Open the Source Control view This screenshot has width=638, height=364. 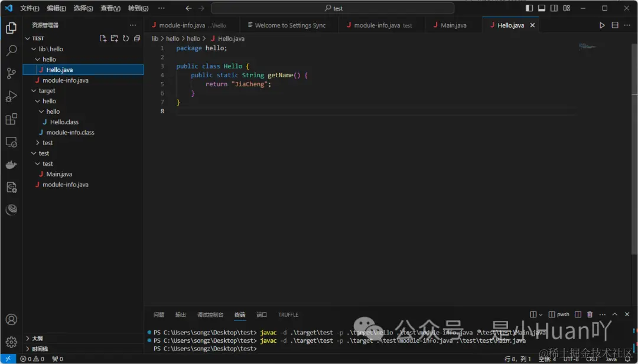point(11,73)
